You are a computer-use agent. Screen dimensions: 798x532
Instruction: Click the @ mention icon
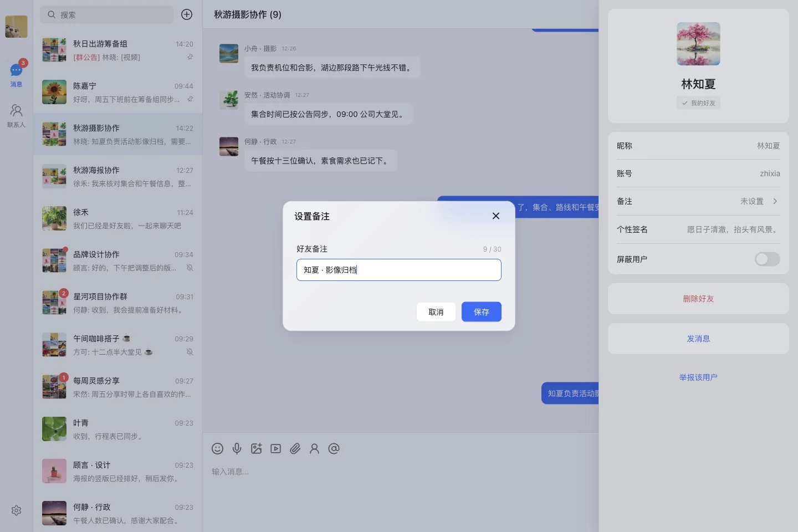pyautogui.click(x=334, y=448)
